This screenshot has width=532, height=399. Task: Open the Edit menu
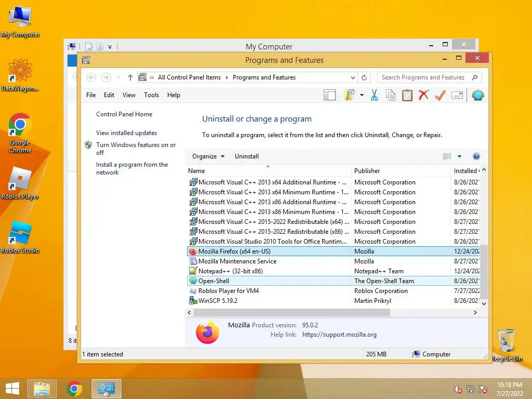click(109, 95)
